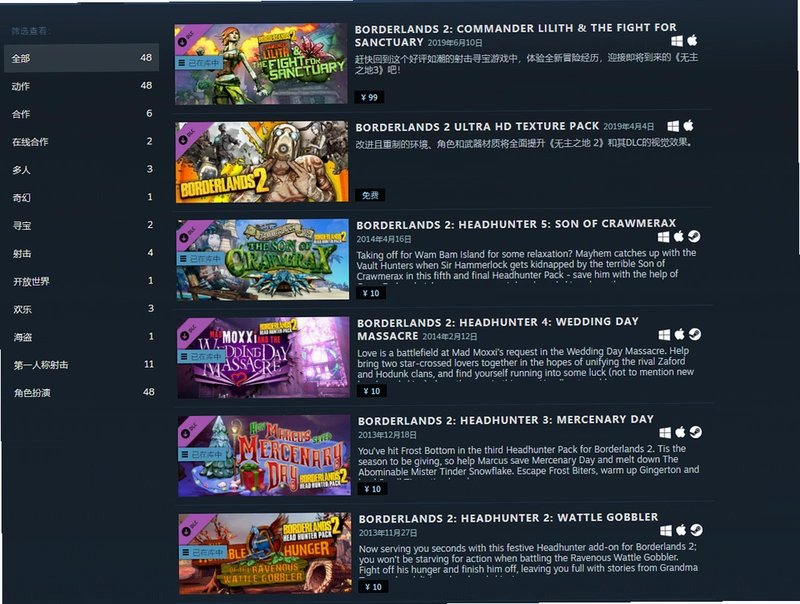Click Apple icon for Mercenary Day
Viewport: 800px width, 604px height.
[681, 432]
